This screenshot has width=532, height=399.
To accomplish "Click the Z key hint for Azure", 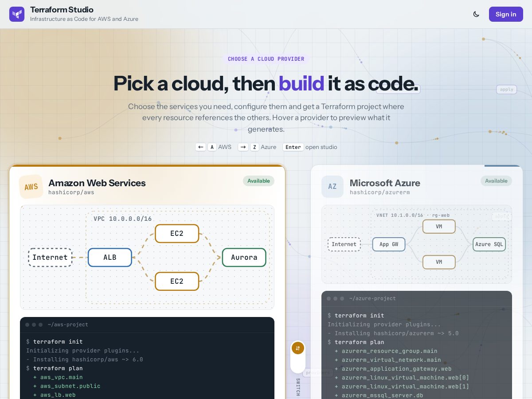I will [254, 147].
